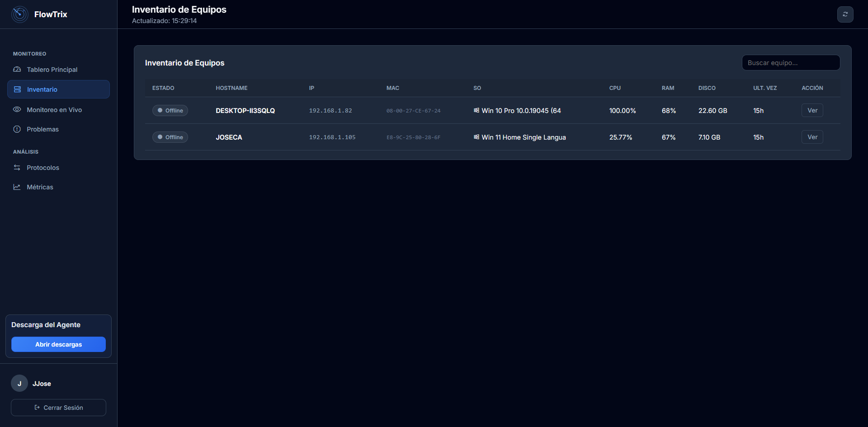Viewport: 868px width, 427px height.
Task: Go to Tablero Principal page
Action: point(52,70)
